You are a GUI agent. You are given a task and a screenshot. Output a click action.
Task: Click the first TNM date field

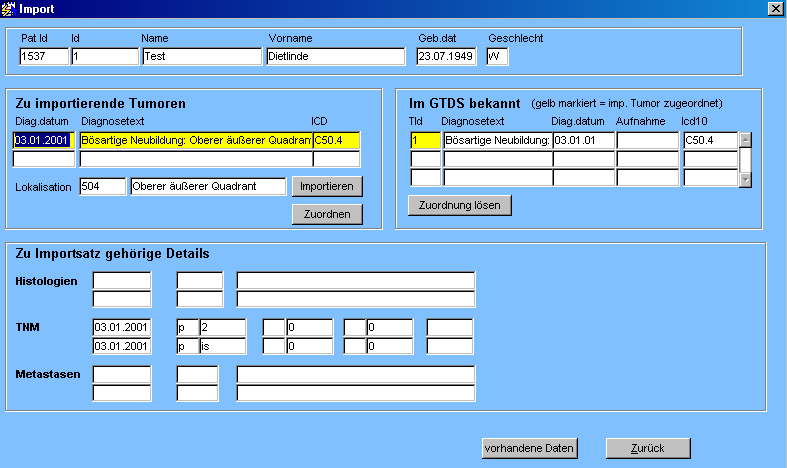click(121, 327)
